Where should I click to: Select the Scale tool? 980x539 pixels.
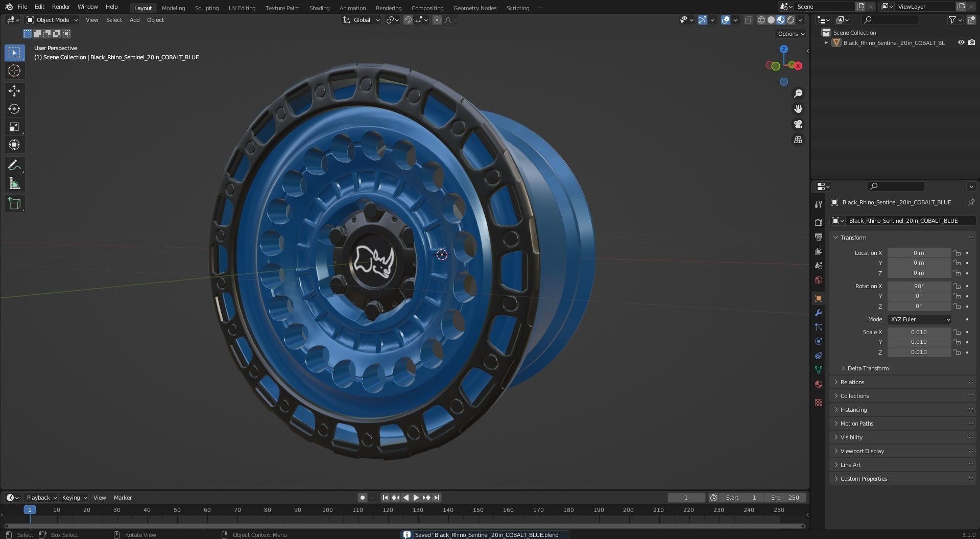tap(14, 127)
